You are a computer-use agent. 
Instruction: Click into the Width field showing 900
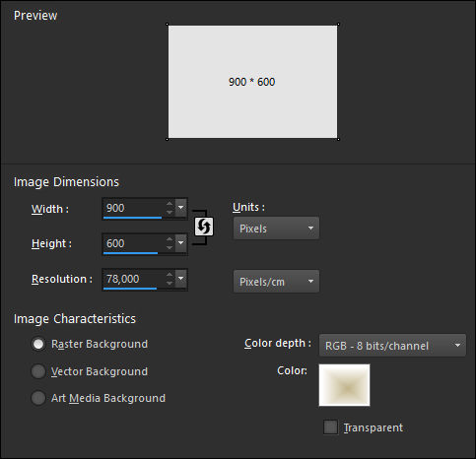(134, 208)
